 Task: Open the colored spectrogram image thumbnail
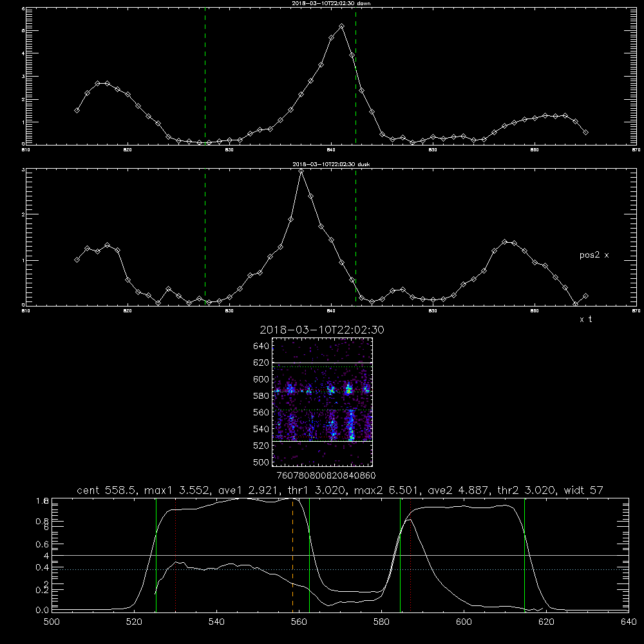tap(322, 402)
